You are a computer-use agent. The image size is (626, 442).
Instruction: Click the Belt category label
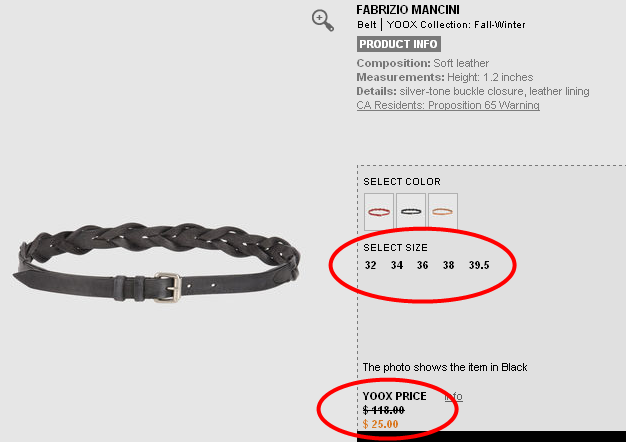click(366, 25)
